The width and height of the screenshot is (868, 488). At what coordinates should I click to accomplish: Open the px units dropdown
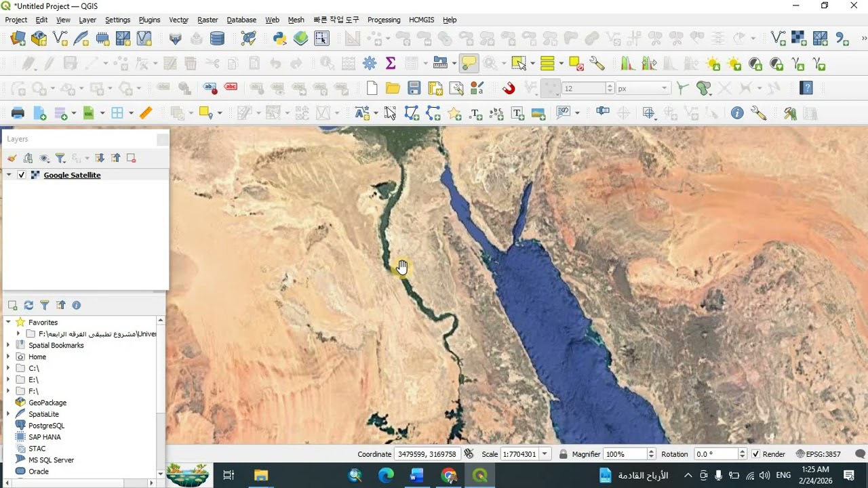pyautogui.click(x=665, y=88)
